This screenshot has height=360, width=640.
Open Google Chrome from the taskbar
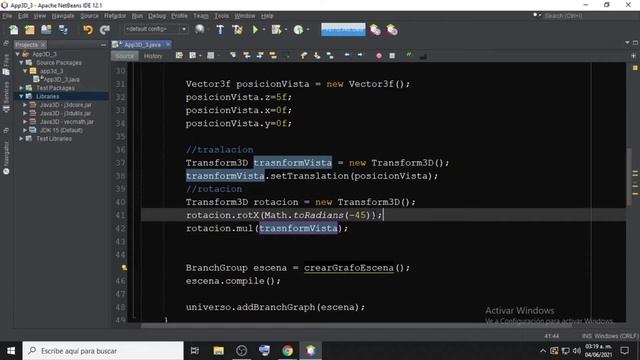click(x=287, y=351)
